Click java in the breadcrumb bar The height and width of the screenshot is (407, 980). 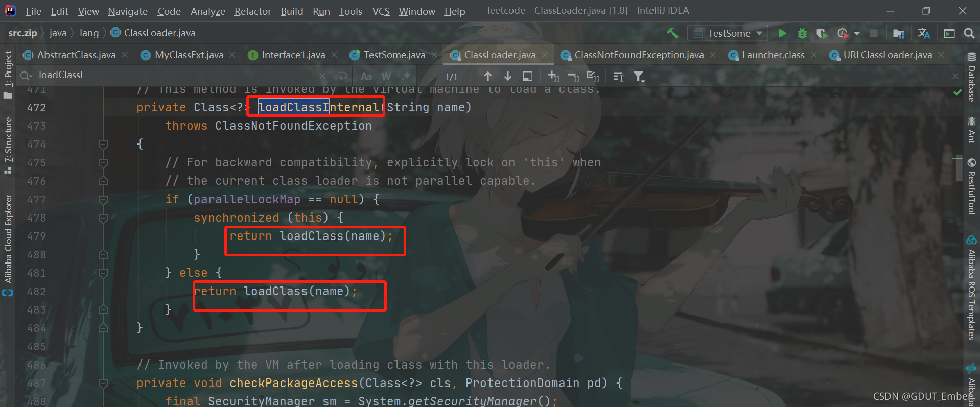(58, 33)
